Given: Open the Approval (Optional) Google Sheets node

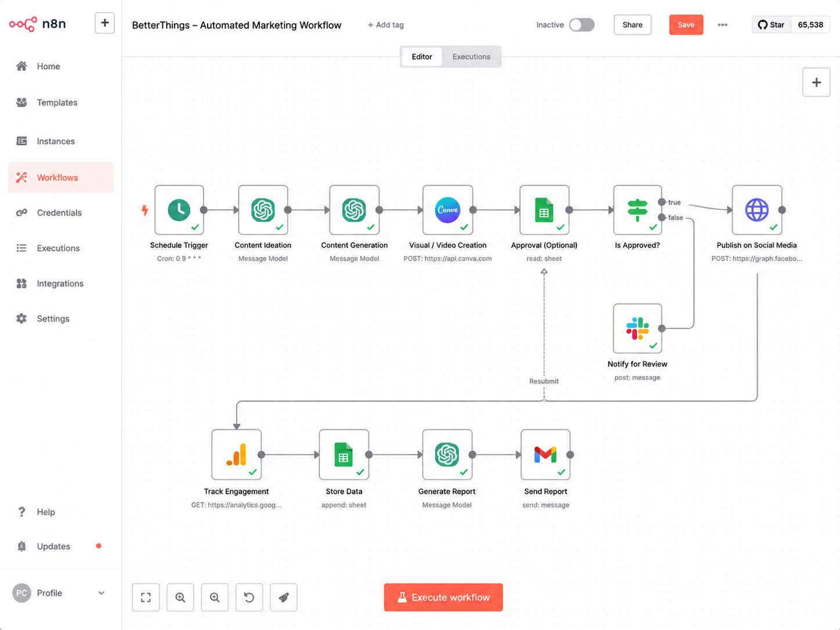Looking at the screenshot, I should click(x=544, y=210).
